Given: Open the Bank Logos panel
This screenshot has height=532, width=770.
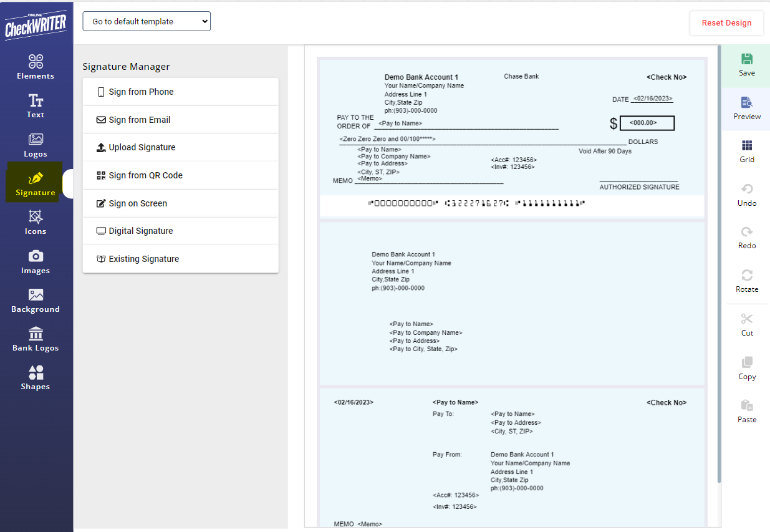Looking at the screenshot, I should pos(36,339).
